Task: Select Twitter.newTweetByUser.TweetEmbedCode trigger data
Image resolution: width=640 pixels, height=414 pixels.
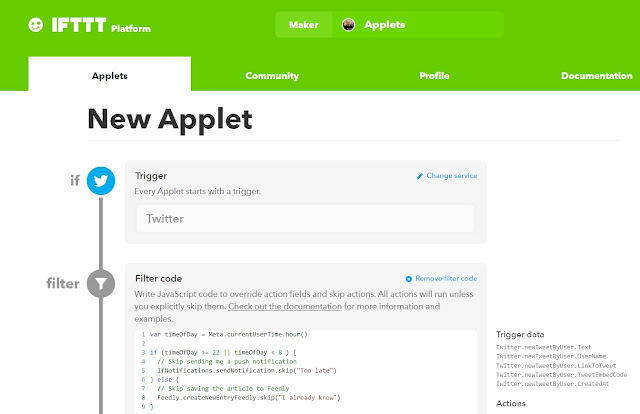Action: click(562, 375)
